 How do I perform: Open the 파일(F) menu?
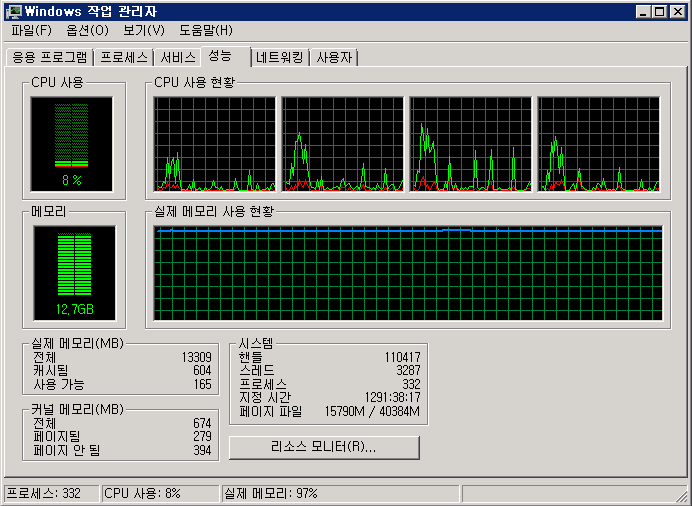(x=31, y=30)
